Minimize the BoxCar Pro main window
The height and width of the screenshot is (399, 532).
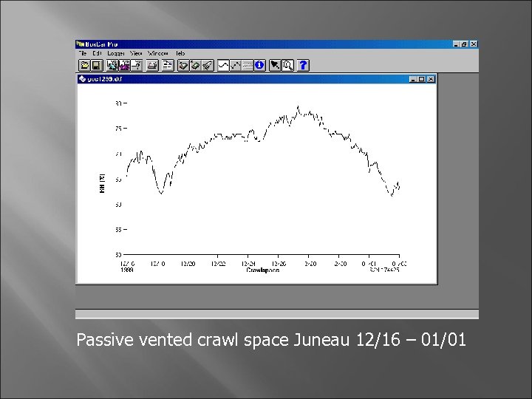[x=456, y=44]
